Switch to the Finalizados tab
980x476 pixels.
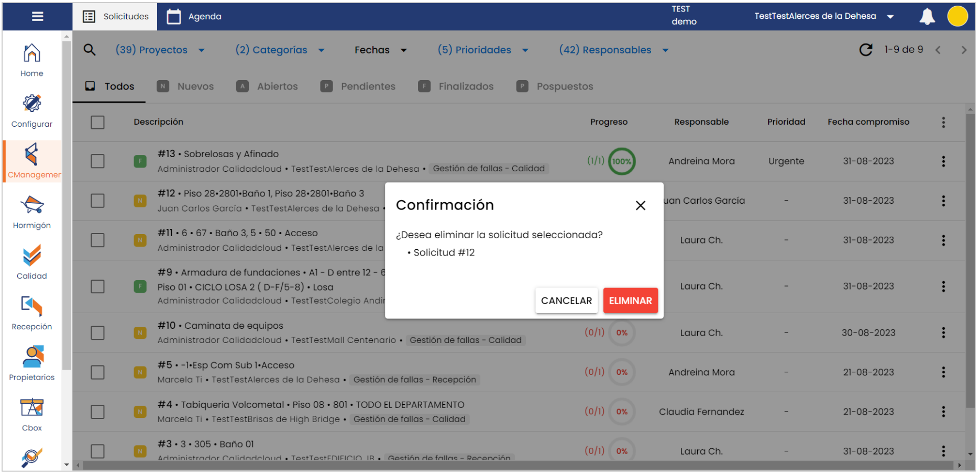click(456, 86)
